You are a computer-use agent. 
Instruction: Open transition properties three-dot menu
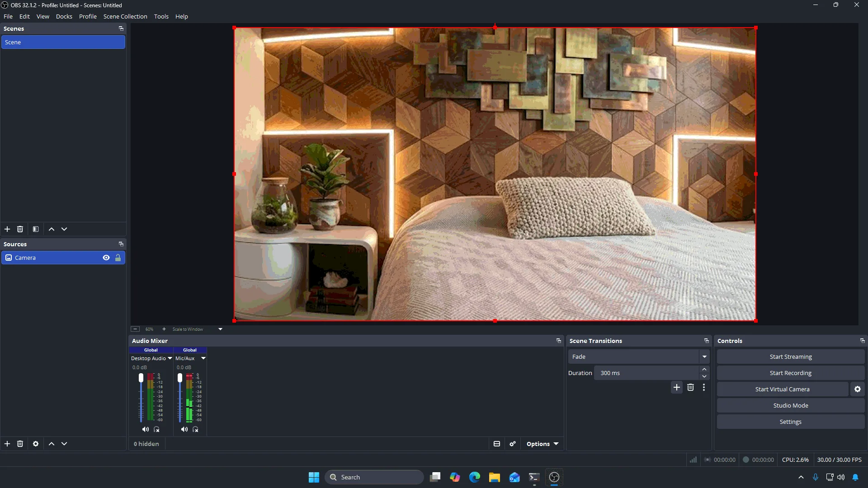704,387
